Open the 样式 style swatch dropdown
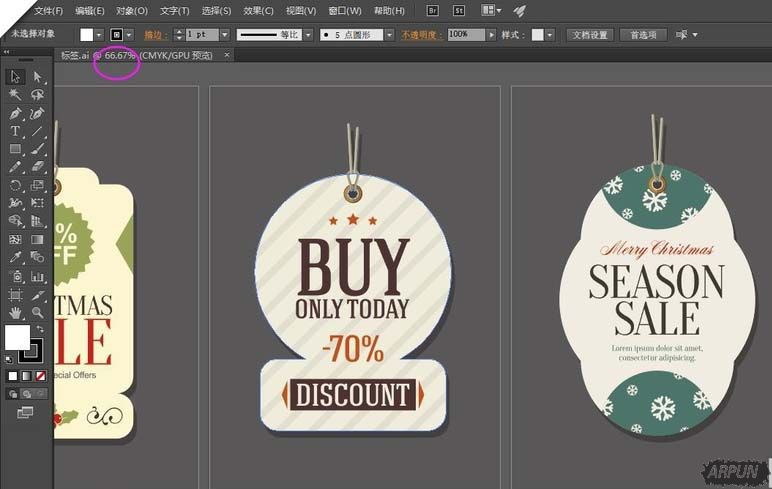The image size is (772, 489). (x=551, y=34)
